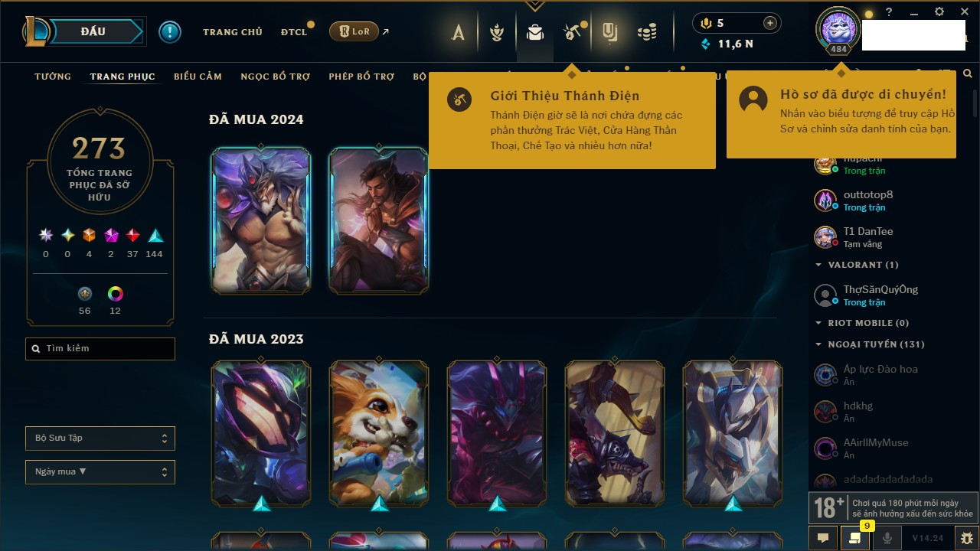Switch to the NGỌC BỔ TRỢ tab
Screen dimensions: 980x551
275,77
